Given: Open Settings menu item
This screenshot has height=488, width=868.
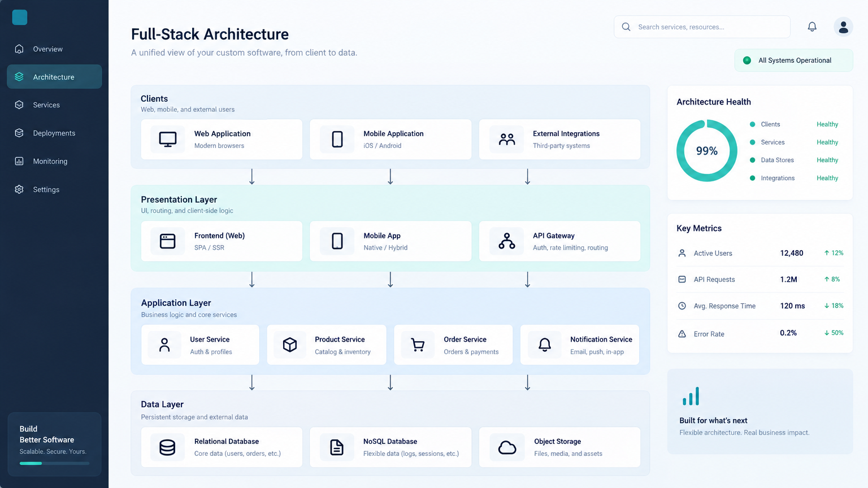Looking at the screenshot, I should (54, 189).
